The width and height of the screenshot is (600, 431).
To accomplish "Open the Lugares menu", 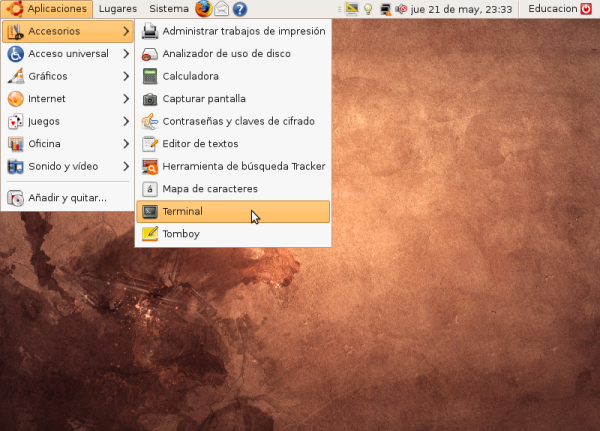I will point(118,9).
